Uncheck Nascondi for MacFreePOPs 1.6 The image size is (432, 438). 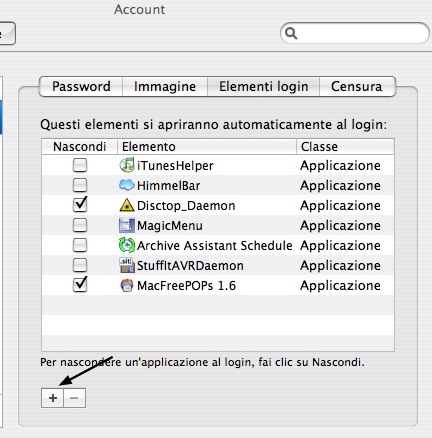(x=80, y=285)
